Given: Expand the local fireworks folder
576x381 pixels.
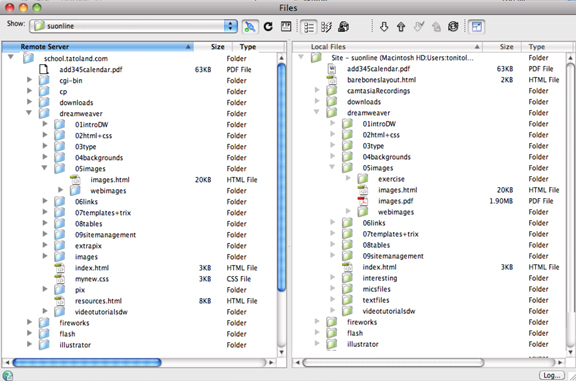Looking at the screenshot, I should pos(317,321).
